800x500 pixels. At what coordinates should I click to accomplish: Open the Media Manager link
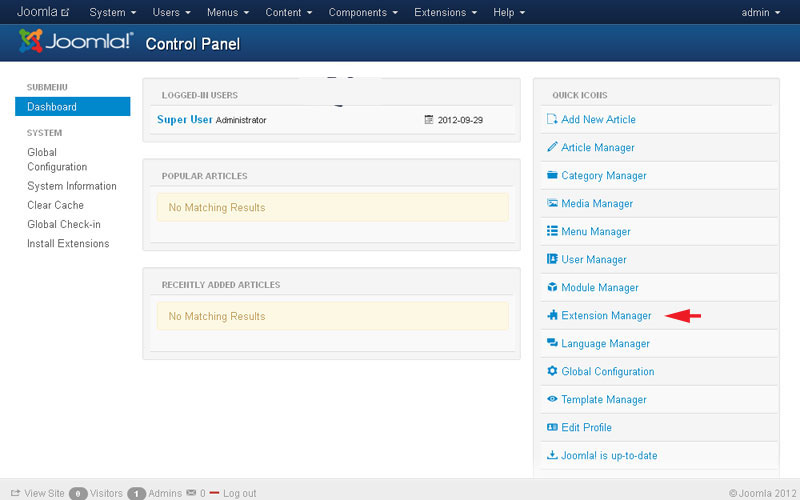[597, 204]
